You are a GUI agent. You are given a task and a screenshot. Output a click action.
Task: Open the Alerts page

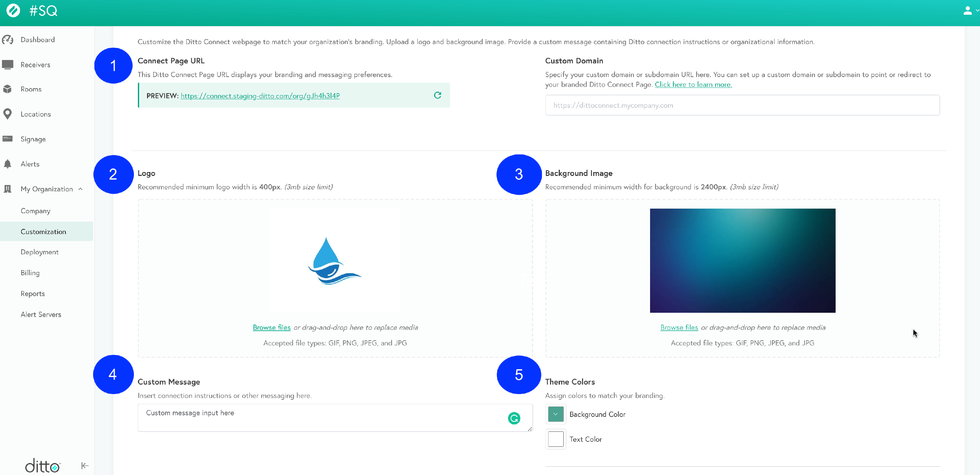(30, 164)
